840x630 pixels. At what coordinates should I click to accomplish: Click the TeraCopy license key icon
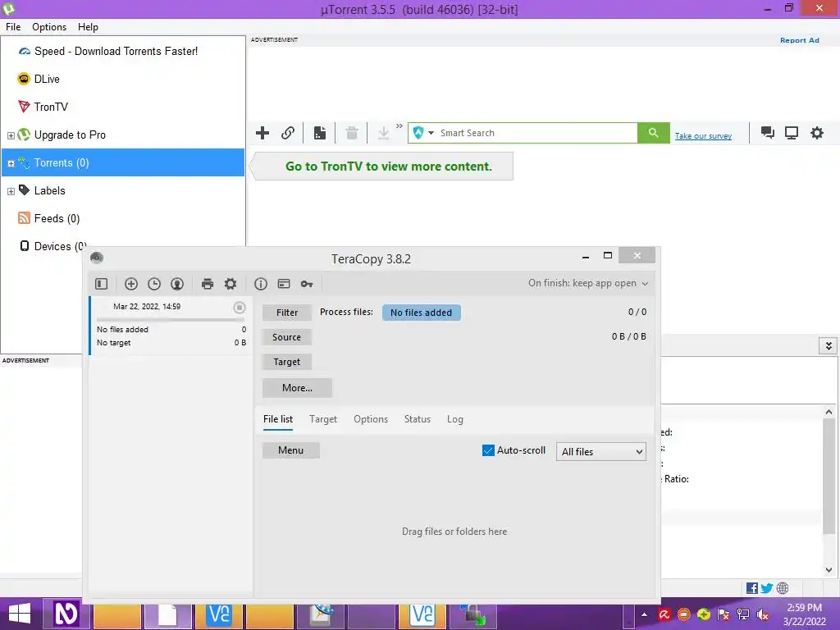point(307,284)
